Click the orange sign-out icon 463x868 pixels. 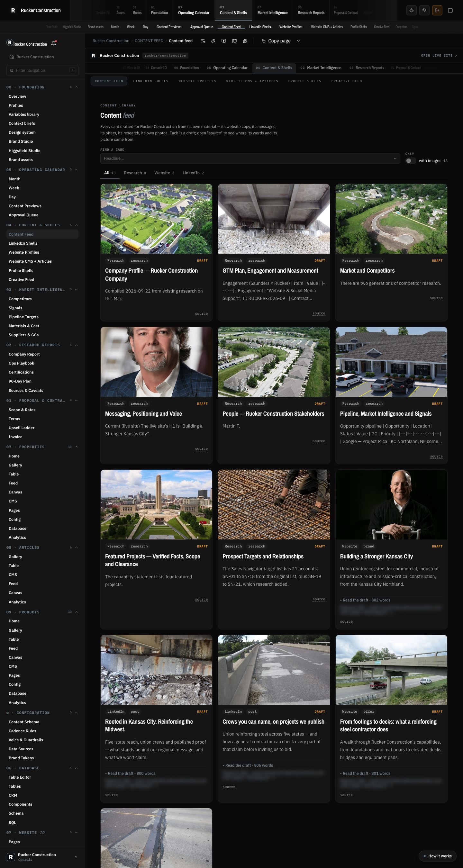point(437,10)
